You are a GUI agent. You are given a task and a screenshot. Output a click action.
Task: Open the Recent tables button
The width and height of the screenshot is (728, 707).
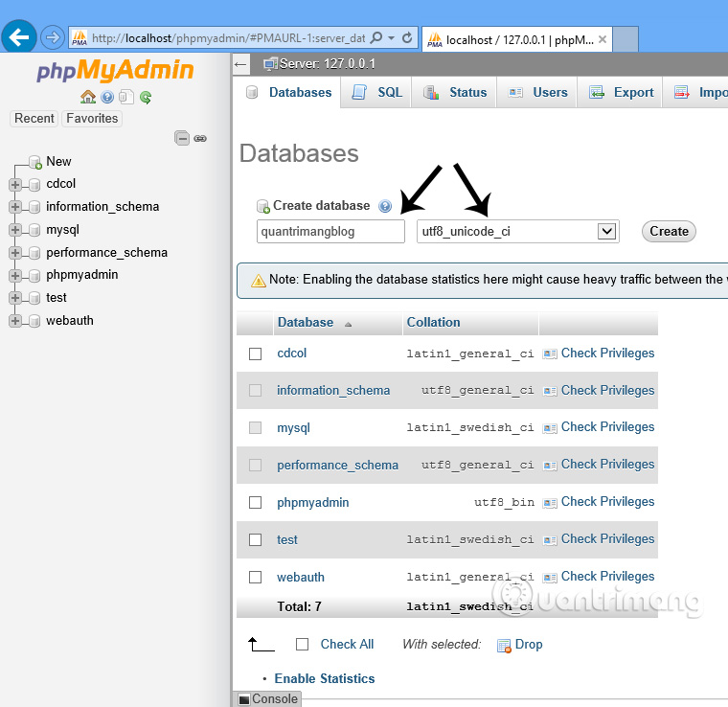coord(34,119)
